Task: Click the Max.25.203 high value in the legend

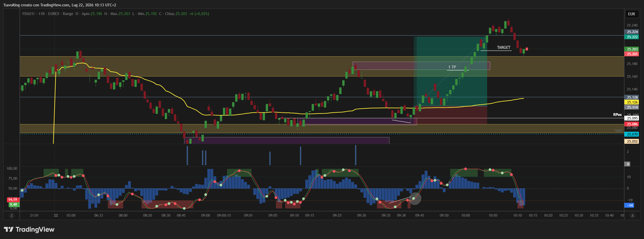Action: pos(120,14)
